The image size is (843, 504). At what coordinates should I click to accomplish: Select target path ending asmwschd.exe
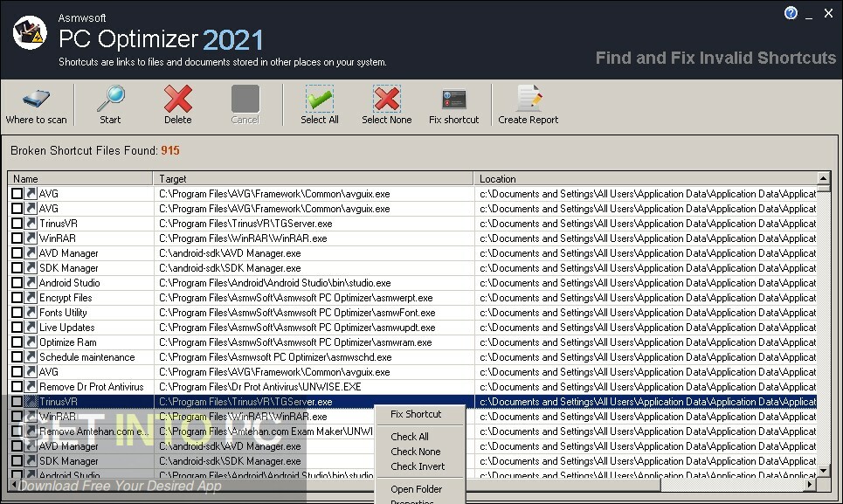(x=275, y=356)
